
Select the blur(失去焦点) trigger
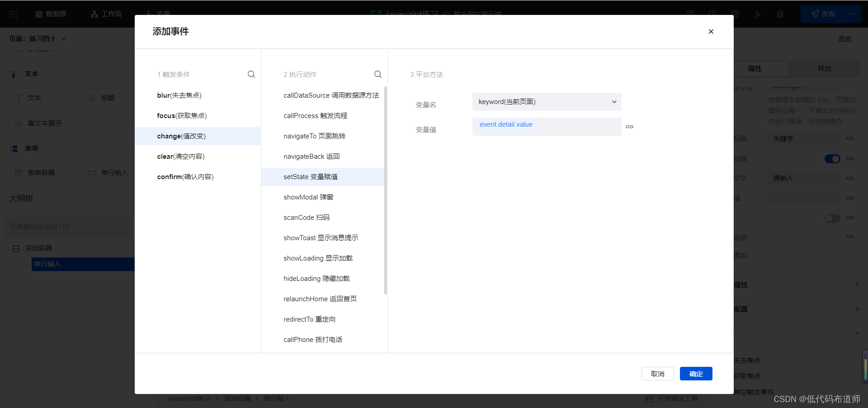coord(179,95)
